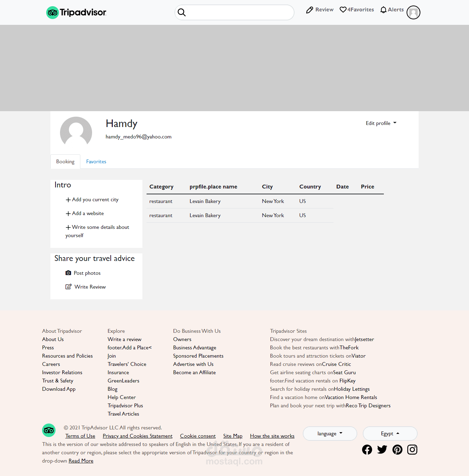Open the Egypt region dropdown
The width and height of the screenshot is (469, 476).
pyautogui.click(x=390, y=434)
